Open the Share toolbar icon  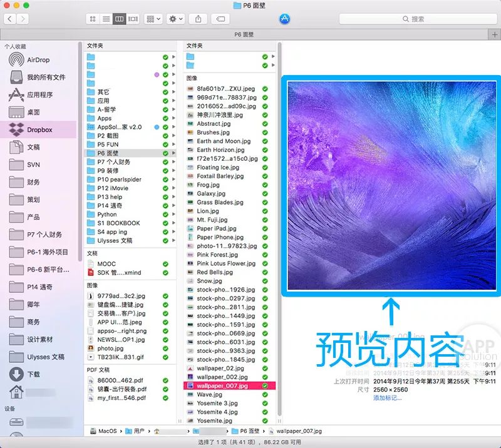coord(198,18)
